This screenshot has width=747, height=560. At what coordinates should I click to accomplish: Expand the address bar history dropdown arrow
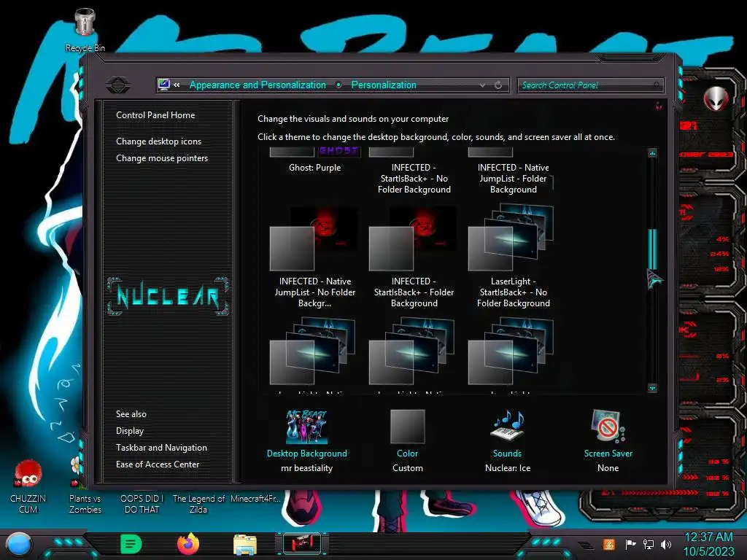pyautogui.click(x=482, y=85)
